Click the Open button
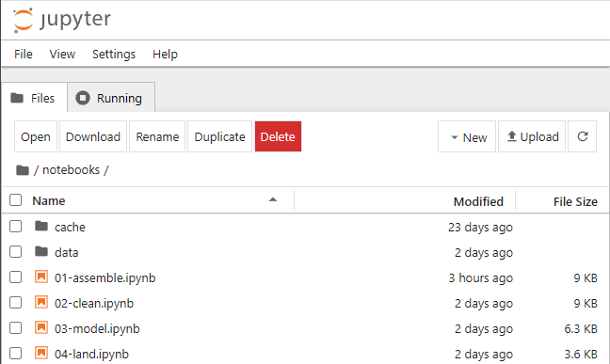 (36, 136)
